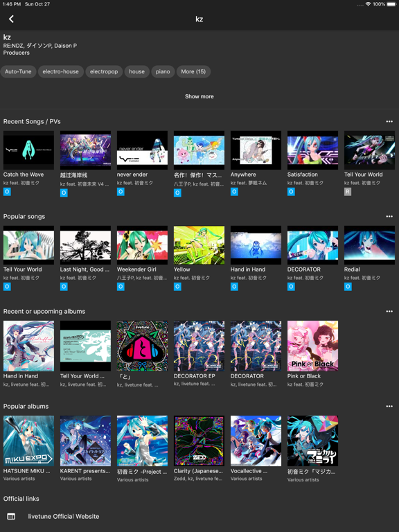
Task: Open Satisfaction song thumbnail
Action: pos(312,150)
